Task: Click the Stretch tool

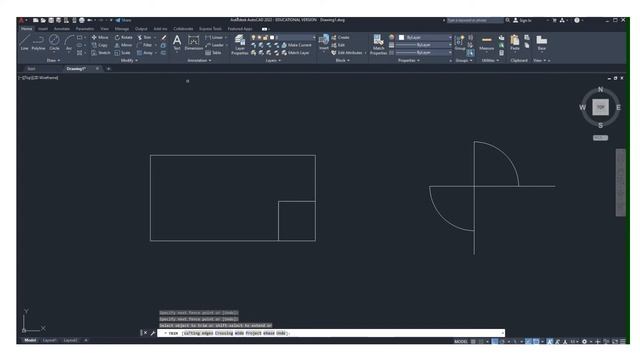Action: [101, 53]
